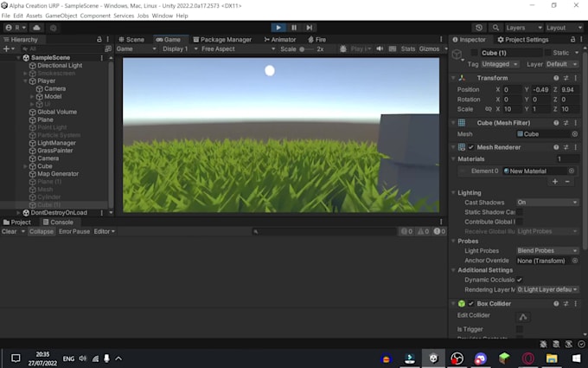The width and height of the screenshot is (588, 368).
Task: Toggle Contribute Global Illumination checkbox
Action: [520, 222]
